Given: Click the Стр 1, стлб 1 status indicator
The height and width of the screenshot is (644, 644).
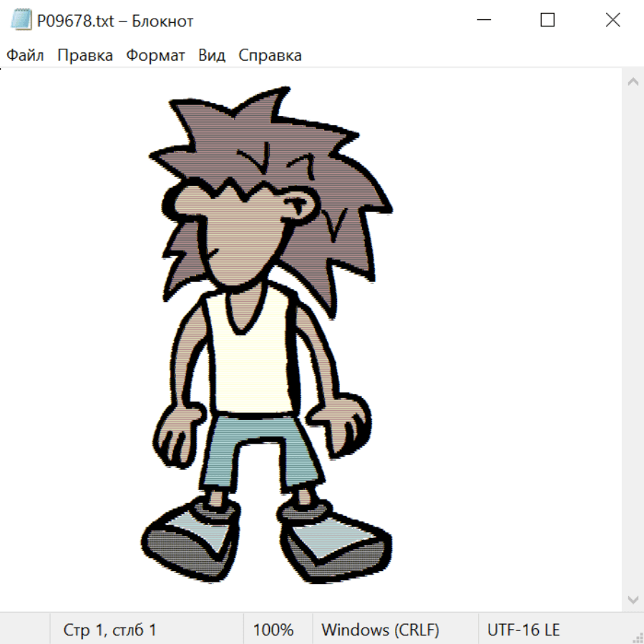Looking at the screenshot, I should click(109, 630).
